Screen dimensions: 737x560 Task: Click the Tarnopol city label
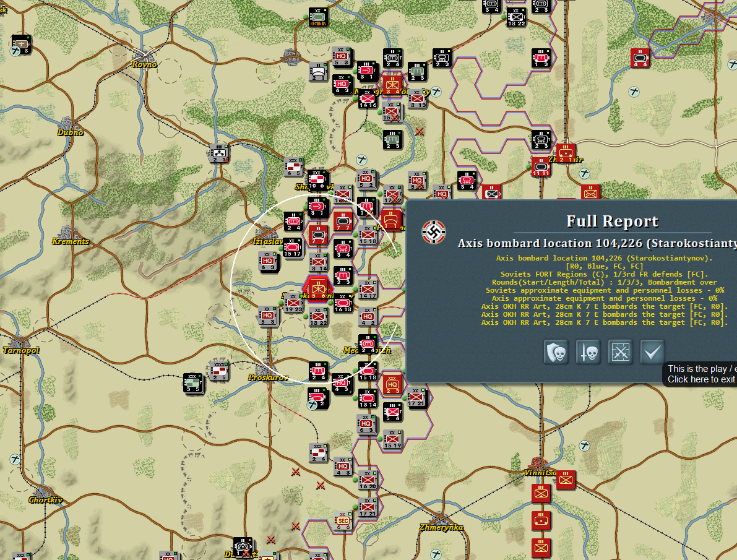(21, 350)
